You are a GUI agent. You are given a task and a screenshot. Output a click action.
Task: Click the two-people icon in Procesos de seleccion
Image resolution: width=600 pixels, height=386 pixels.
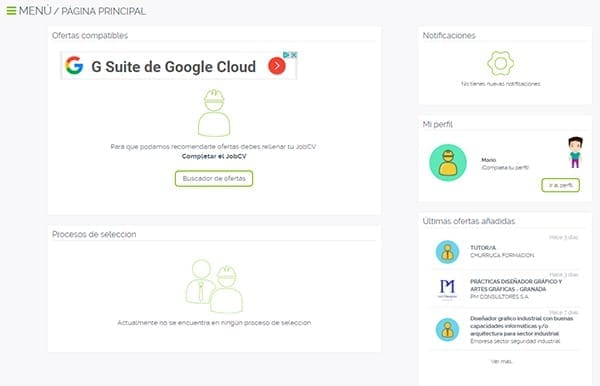[214, 287]
